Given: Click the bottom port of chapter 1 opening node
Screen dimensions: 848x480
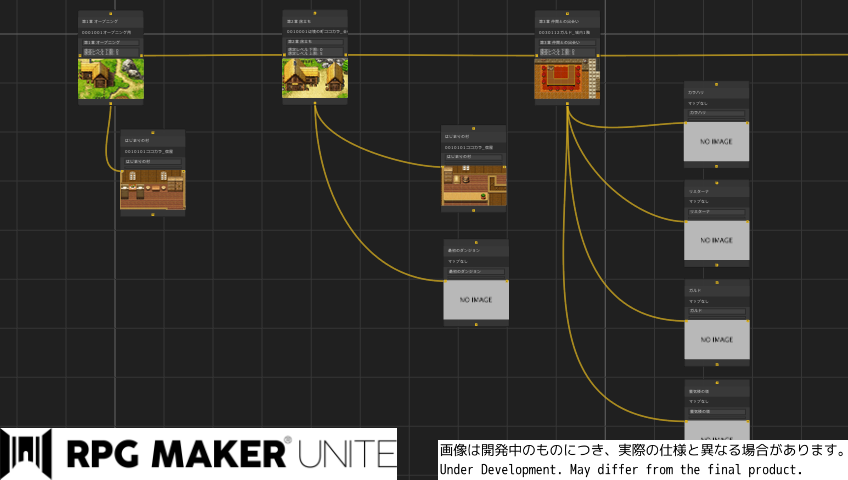Looking at the screenshot, I should coord(111,103).
